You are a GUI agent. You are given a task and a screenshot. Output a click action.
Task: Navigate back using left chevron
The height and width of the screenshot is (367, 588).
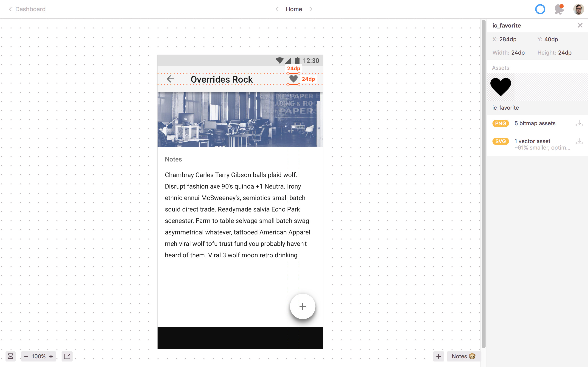point(10,9)
